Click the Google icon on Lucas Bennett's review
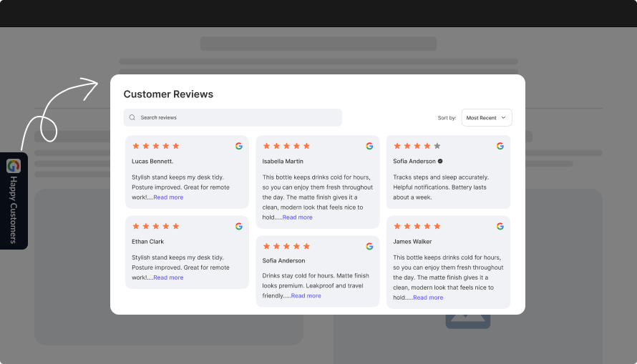 (x=239, y=146)
